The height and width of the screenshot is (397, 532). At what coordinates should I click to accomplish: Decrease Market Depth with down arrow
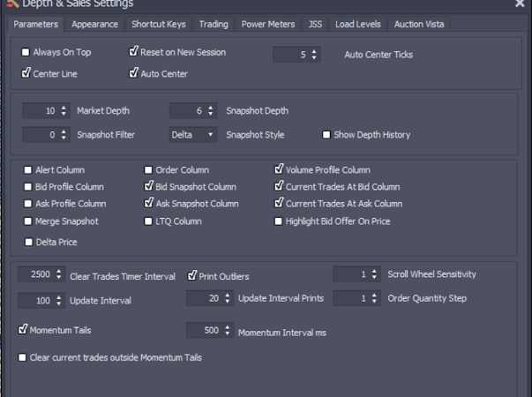(62, 114)
